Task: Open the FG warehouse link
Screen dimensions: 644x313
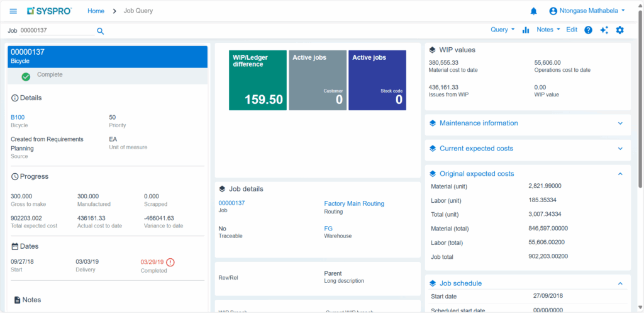Action: pos(328,228)
